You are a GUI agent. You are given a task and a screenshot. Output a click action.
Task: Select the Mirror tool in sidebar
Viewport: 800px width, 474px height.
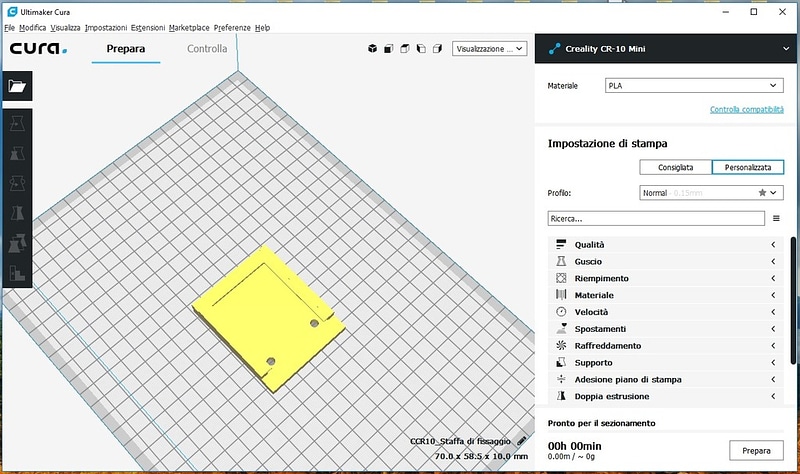(x=17, y=213)
